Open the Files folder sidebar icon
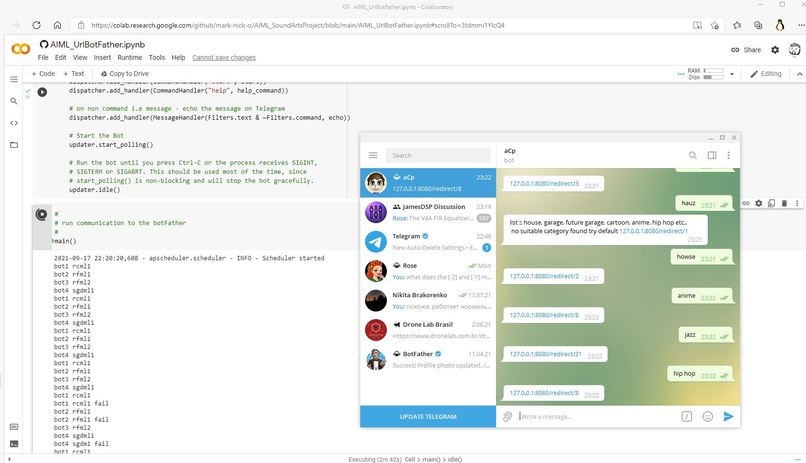This screenshot has height=463, width=806. [x=14, y=145]
